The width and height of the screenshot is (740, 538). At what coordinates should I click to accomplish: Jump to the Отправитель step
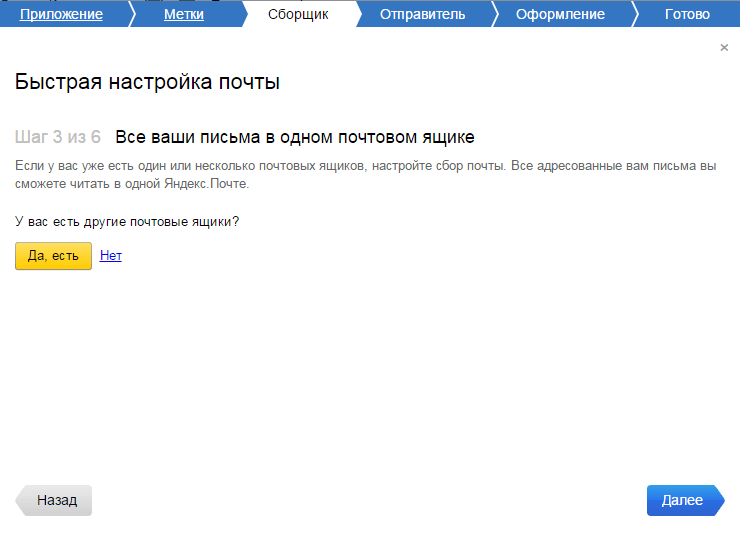tap(422, 14)
